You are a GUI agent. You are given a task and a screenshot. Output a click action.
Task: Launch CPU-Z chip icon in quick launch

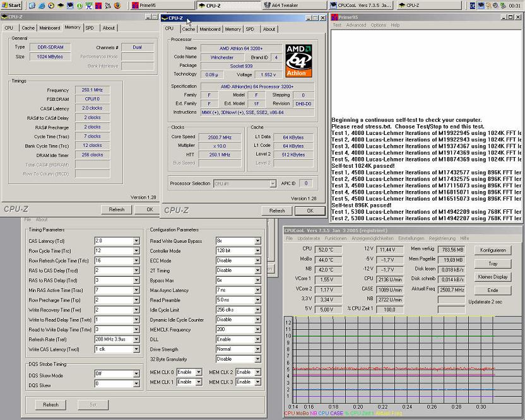pos(61,5)
